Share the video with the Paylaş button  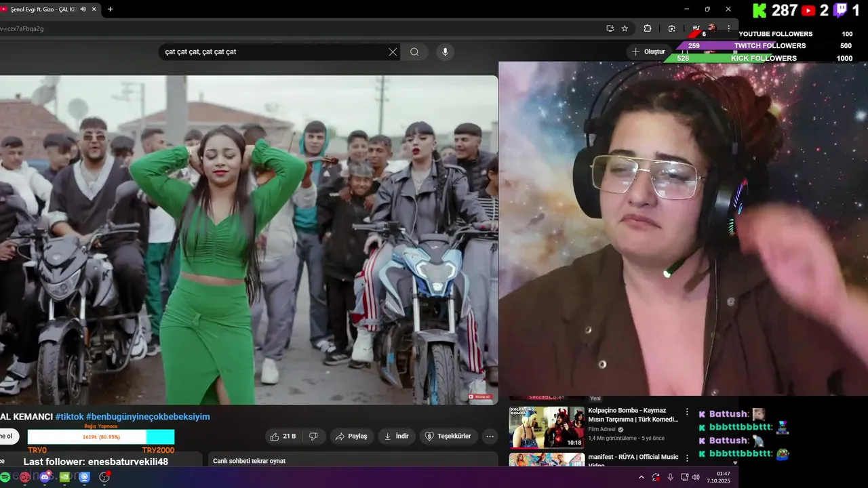(352, 436)
